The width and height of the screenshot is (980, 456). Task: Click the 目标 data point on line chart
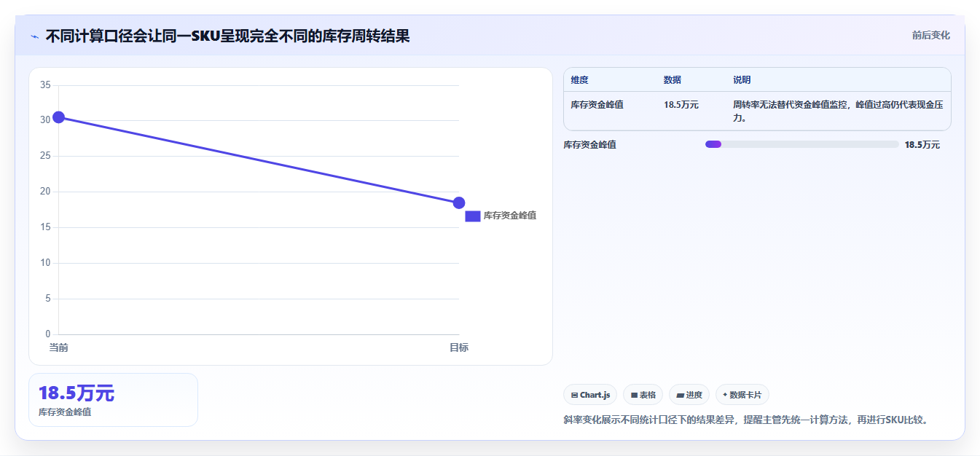click(459, 203)
